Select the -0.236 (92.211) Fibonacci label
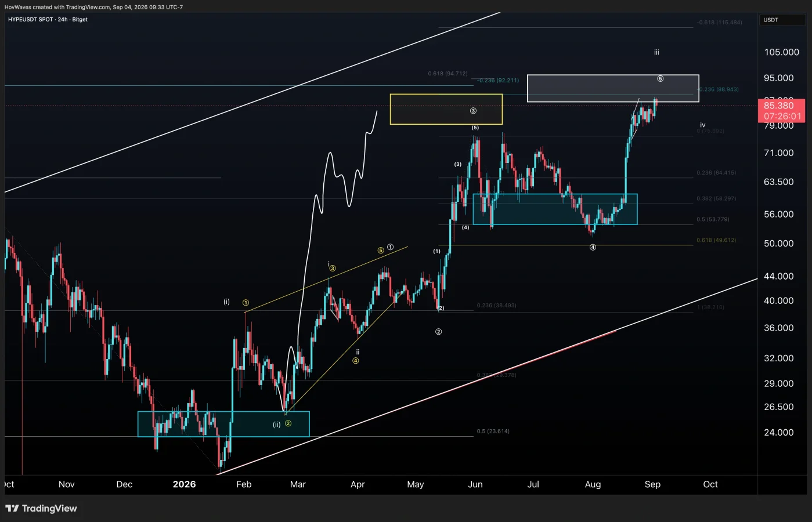812x522 pixels. (x=498, y=81)
